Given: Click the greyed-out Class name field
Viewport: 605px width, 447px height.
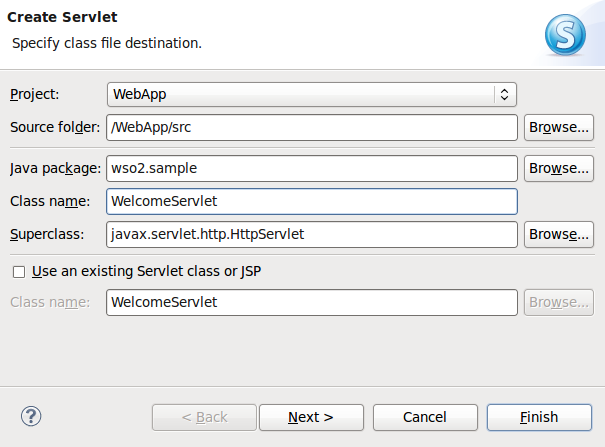Looking at the screenshot, I should point(311,302).
